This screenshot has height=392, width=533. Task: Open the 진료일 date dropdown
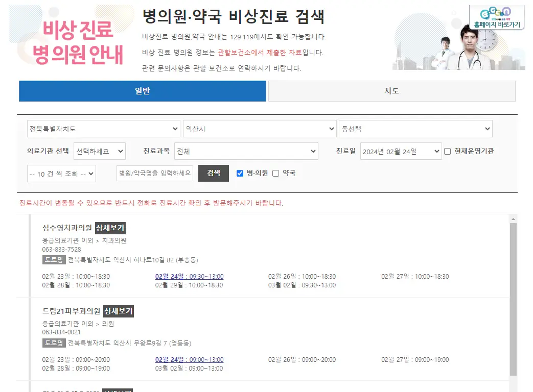coord(401,151)
